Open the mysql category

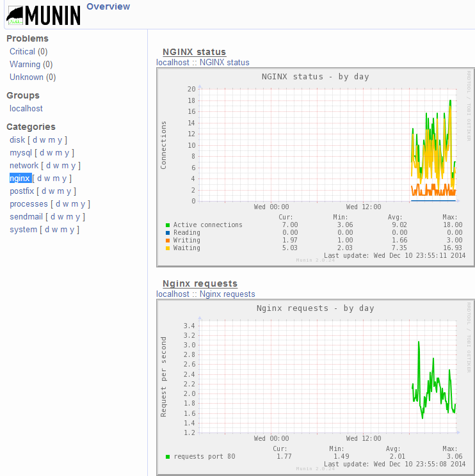coord(20,152)
